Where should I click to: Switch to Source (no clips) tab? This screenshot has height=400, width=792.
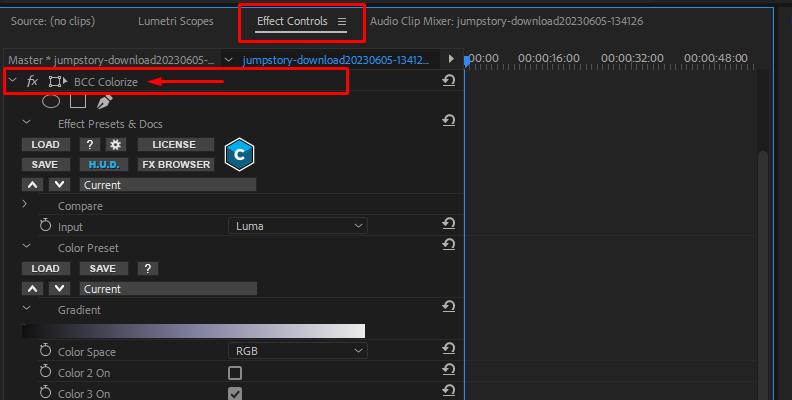pos(53,21)
